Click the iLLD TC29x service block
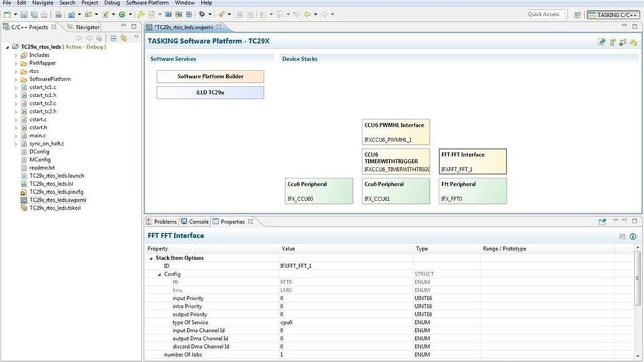 [x=210, y=93]
